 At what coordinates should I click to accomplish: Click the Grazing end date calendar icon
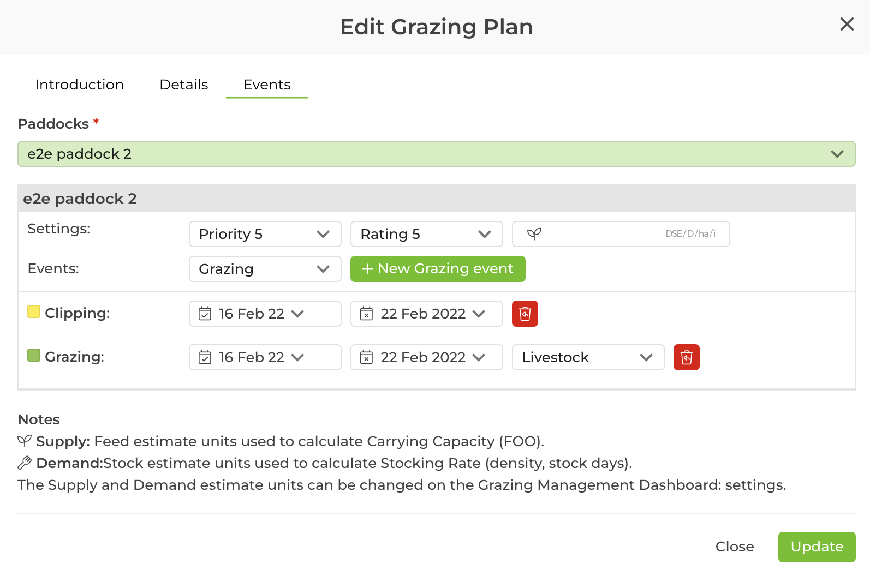tap(366, 357)
